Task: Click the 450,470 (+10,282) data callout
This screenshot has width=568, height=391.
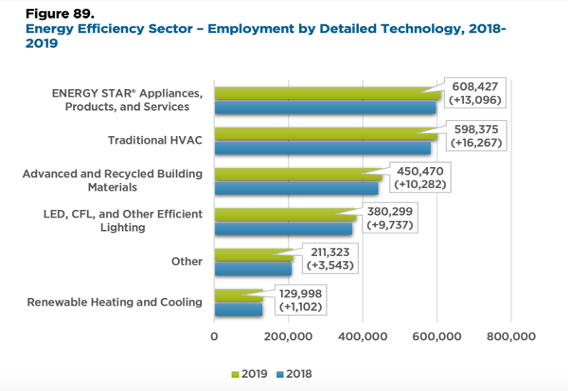Action: (420, 178)
